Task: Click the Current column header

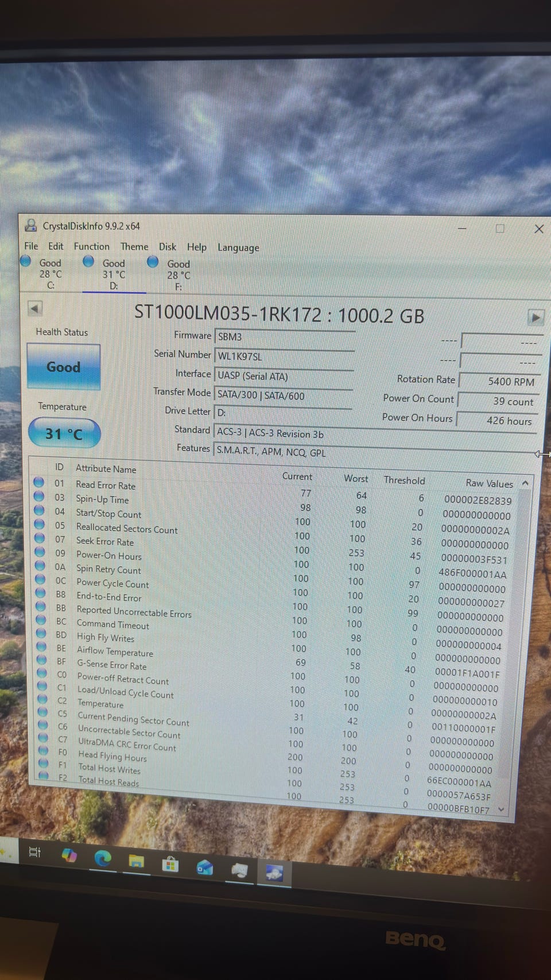Action: [x=297, y=476]
